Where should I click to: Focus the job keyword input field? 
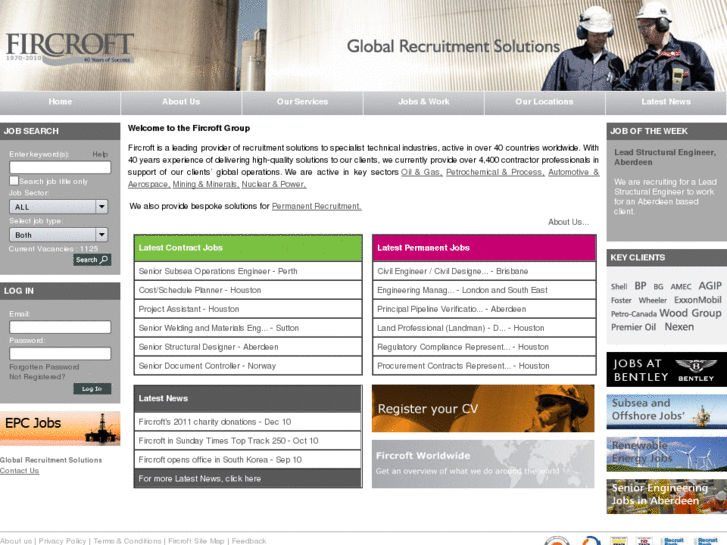pyautogui.click(x=60, y=167)
